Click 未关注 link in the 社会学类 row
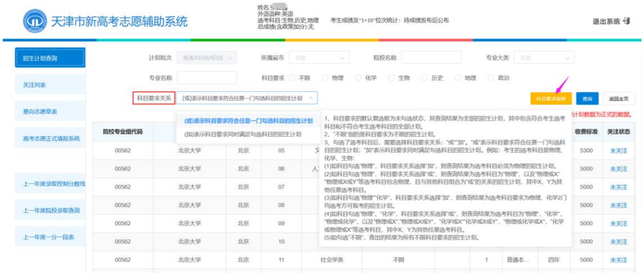644x273 pixels. tap(618, 260)
